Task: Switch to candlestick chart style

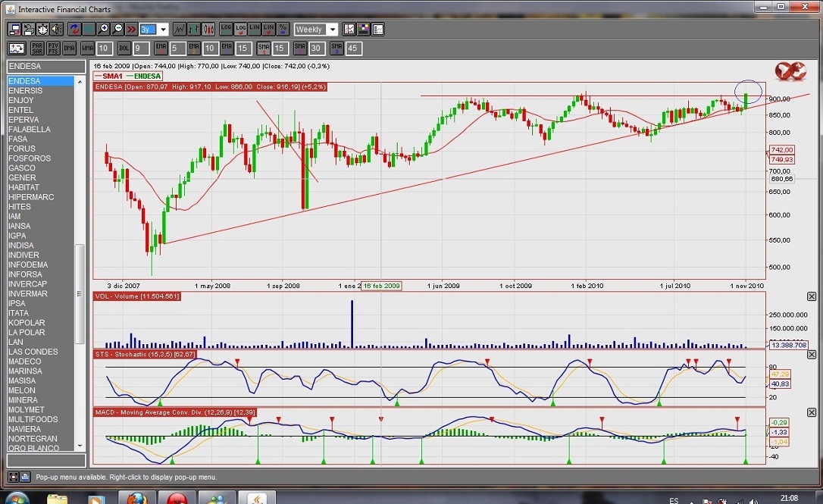Action: point(208,30)
